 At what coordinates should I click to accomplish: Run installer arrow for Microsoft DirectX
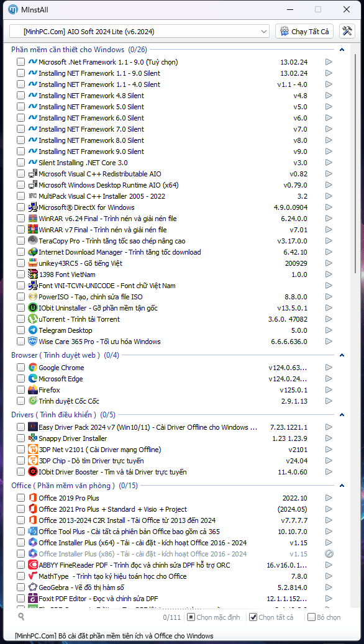coord(329,207)
